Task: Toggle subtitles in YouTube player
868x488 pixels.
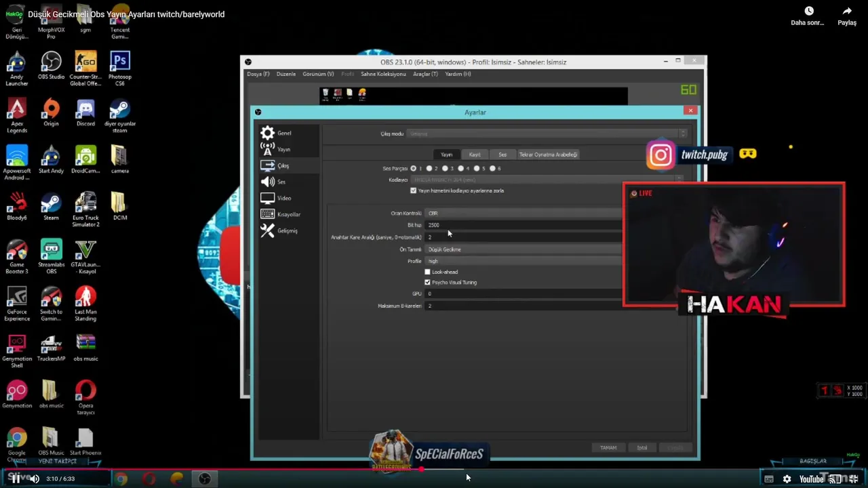Action: (x=768, y=479)
